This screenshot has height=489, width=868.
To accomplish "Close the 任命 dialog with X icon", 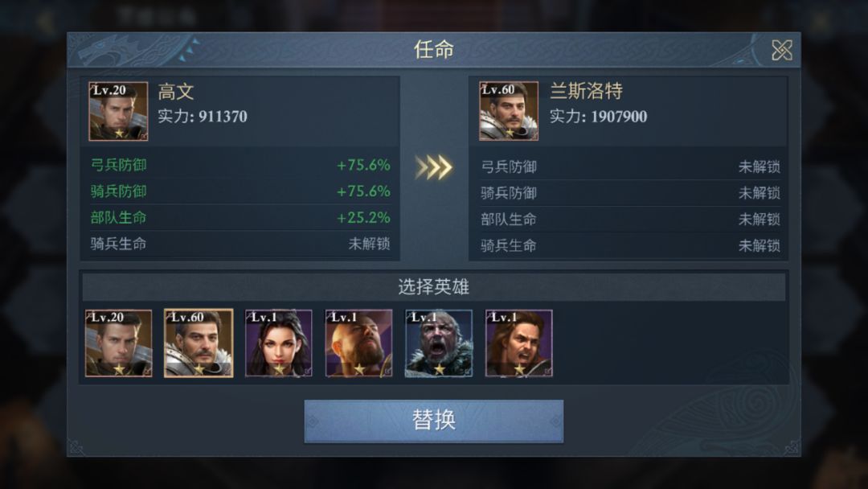I will (782, 51).
